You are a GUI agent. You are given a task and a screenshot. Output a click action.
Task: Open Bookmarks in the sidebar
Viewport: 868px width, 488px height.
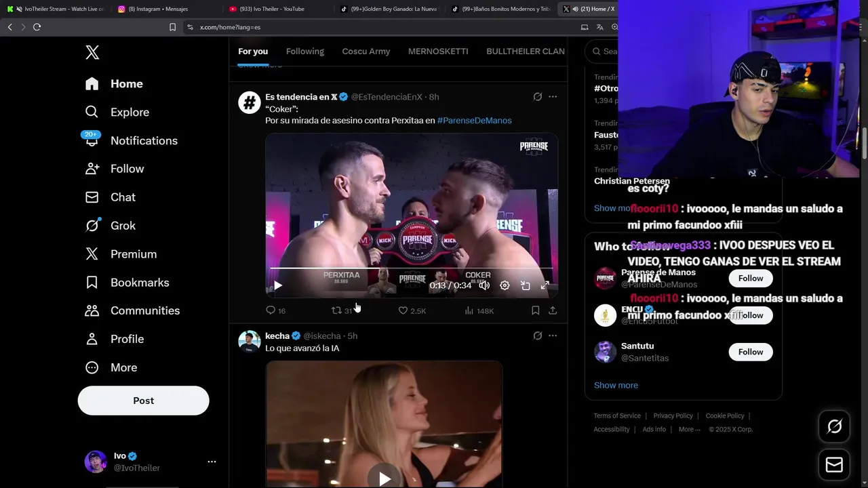pyautogui.click(x=127, y=283)
